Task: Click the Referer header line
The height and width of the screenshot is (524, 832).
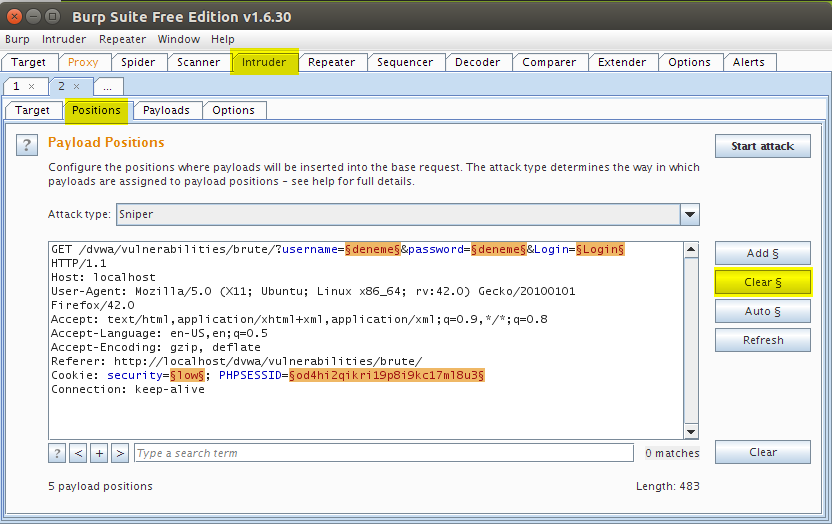Action: (x=237, y=361)
